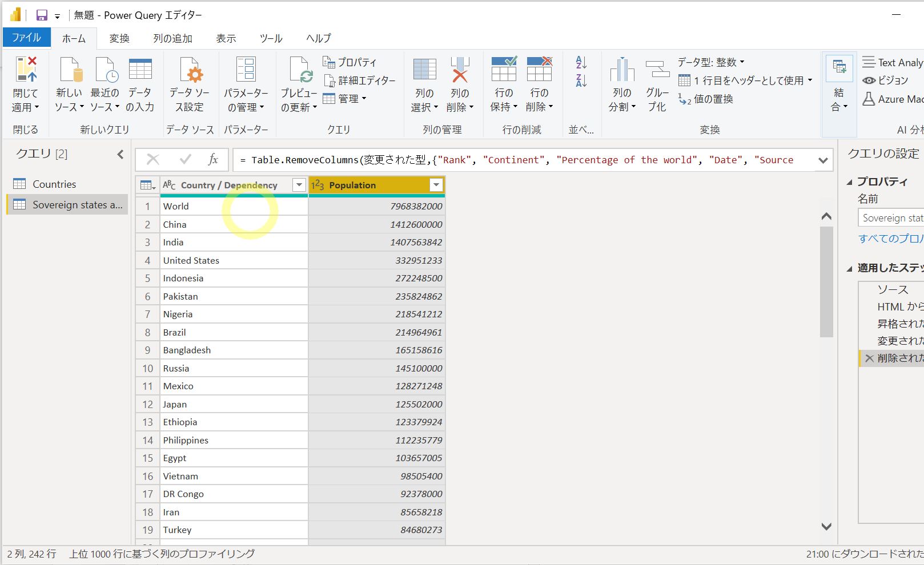Click Remove Rows (行の削除) icon
The height and width of the screenshot is (565, 924).
pos(539,69)
